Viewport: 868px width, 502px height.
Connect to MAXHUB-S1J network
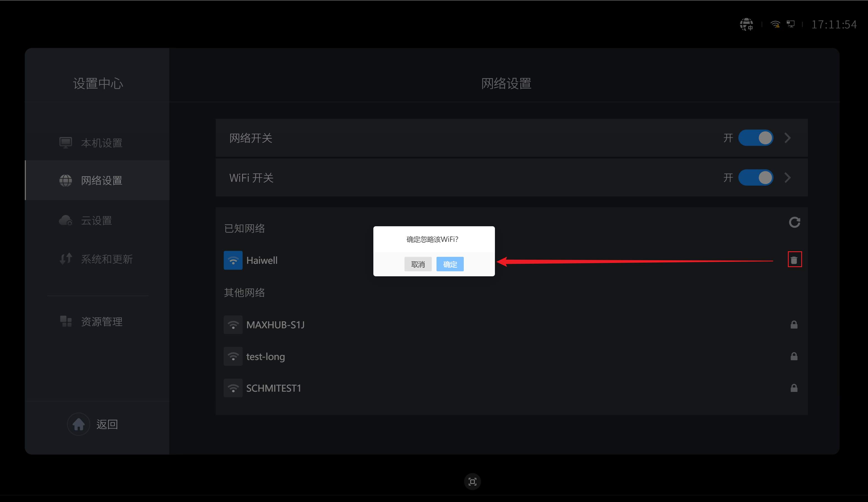[512, 324]
